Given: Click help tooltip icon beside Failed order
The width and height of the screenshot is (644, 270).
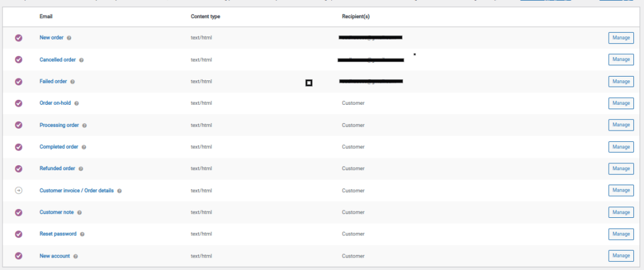Looking at the screenshot, I should pos(73,82).
